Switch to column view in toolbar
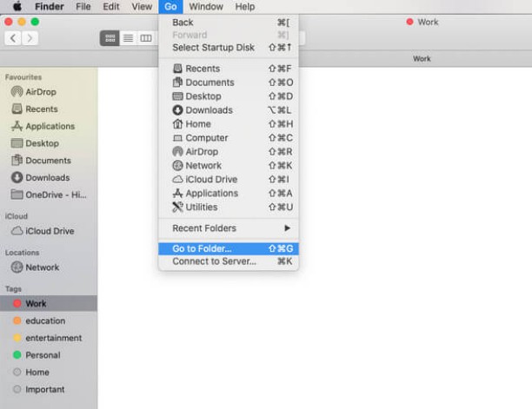This screenshot has height=409, width=532. pos(146,38)
